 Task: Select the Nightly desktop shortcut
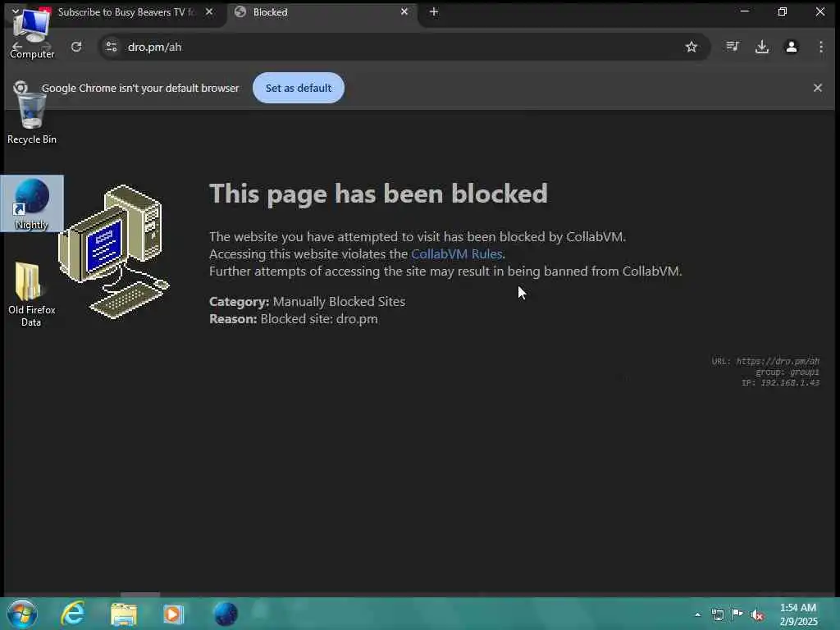(32, 203)
